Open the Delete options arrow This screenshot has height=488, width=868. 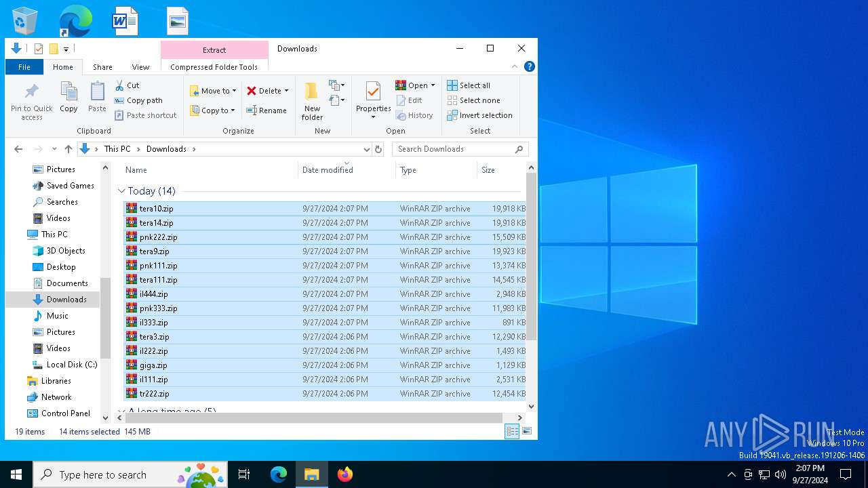(286, 91)
